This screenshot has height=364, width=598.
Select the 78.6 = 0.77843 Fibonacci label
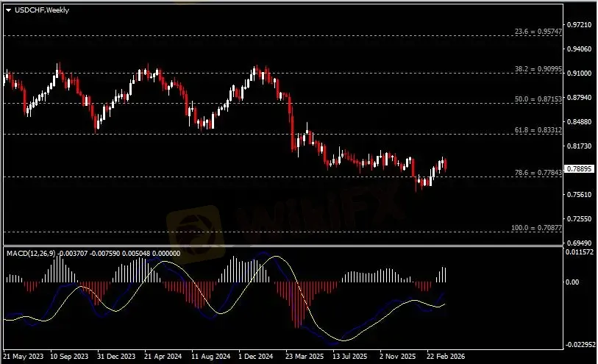[538, 173]
